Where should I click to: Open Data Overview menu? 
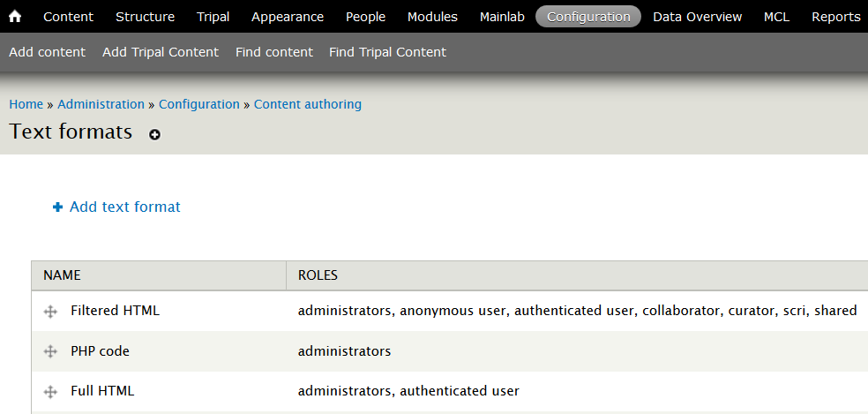coord(697,17)
